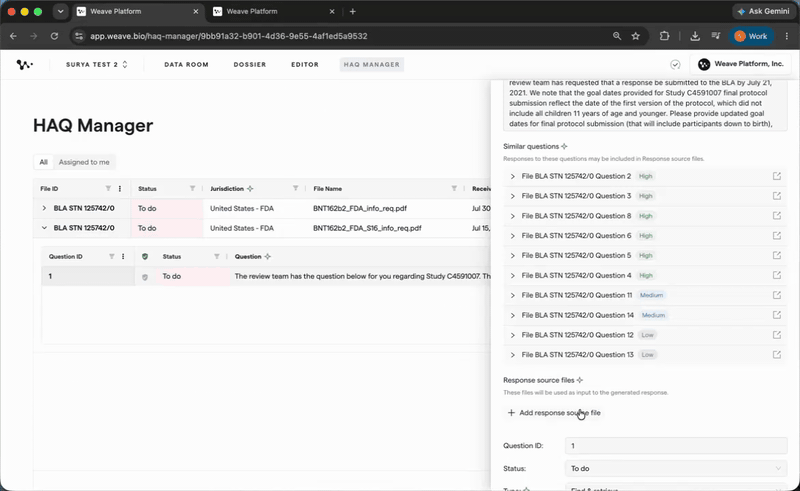Click the Weave logo icon
Image resolution: width=800 pixels, height=491 pixels.
coord(24,64)
